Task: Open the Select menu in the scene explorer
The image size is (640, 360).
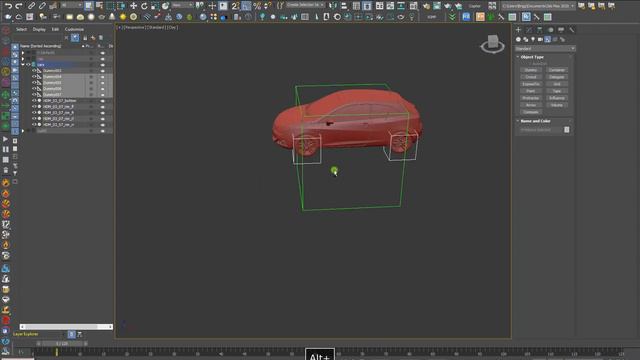Action: pyautogui.click(x=21, y=29)
